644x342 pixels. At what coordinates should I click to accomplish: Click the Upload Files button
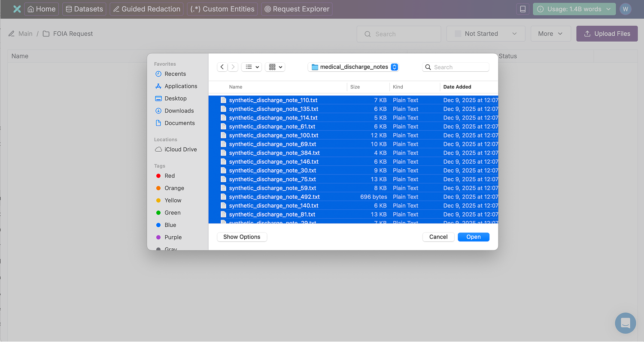pos(607,34)
